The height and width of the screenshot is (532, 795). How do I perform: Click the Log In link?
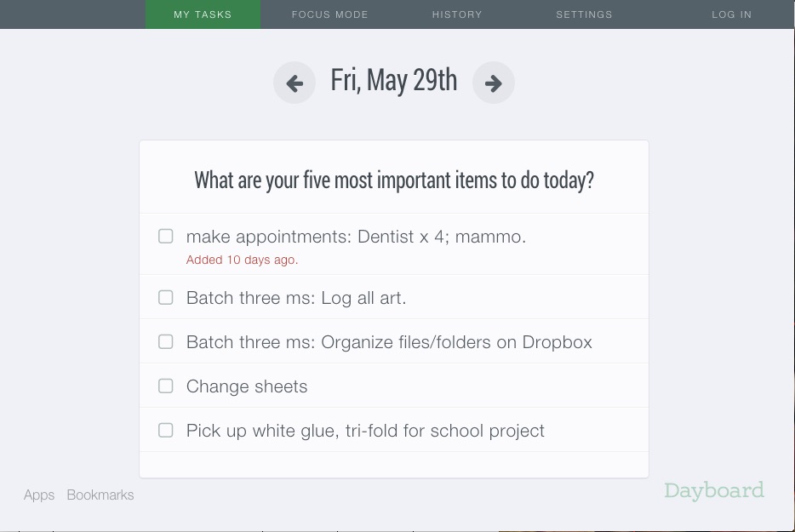pyautogui.click(x=731, y=14)
